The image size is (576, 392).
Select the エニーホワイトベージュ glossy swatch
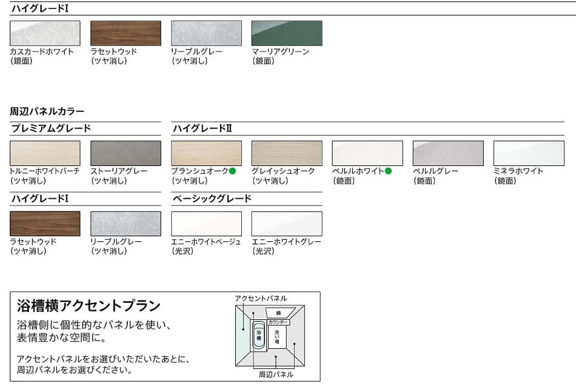[206, 224]
